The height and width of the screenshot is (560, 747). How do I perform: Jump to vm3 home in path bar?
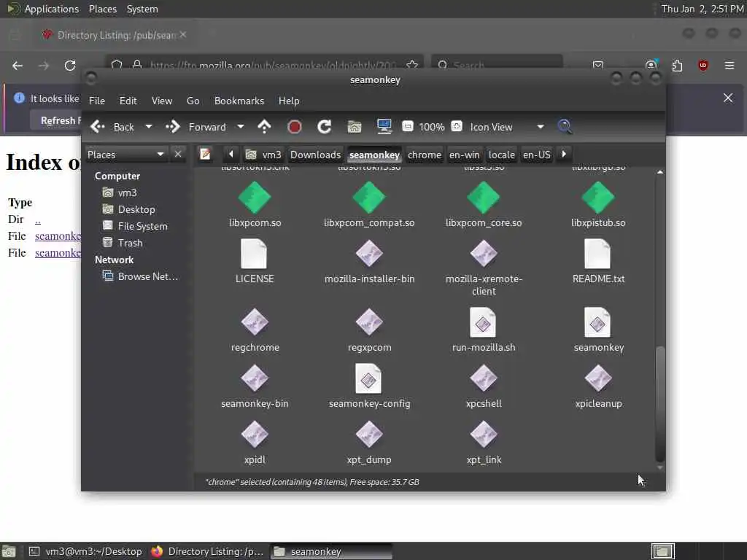[x=264, y=155]
